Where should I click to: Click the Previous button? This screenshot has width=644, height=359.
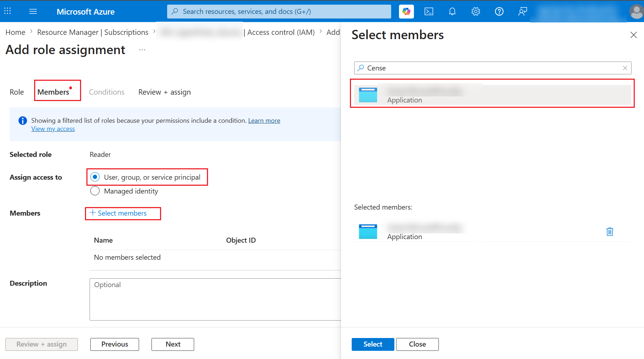point(115,344)
